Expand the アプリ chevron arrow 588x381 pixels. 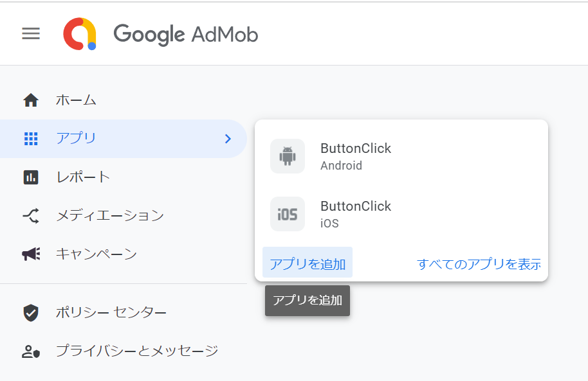[228, 139]
